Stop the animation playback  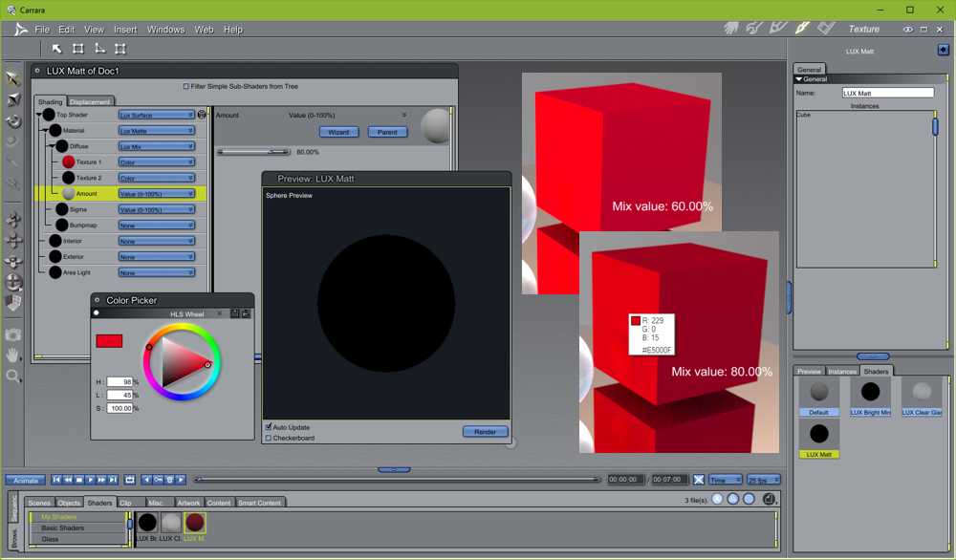pyautogui.click(x=78, y=480)
